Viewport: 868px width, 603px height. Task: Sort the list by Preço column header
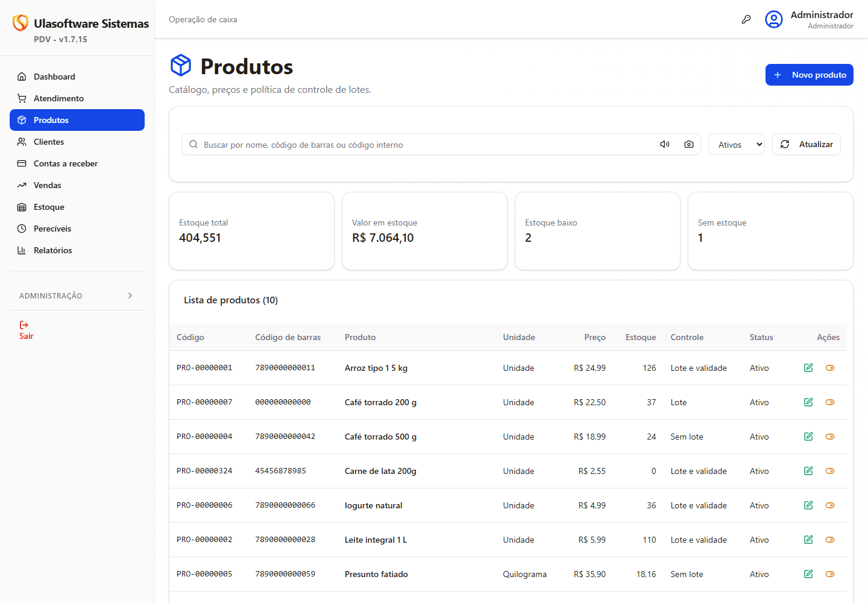594,337
